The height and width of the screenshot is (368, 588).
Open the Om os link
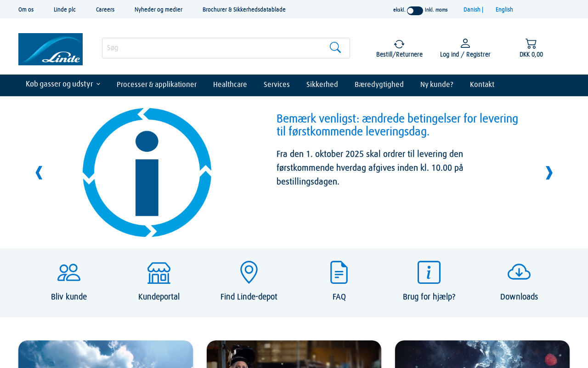pyautogui.click(x=26, y=10)
